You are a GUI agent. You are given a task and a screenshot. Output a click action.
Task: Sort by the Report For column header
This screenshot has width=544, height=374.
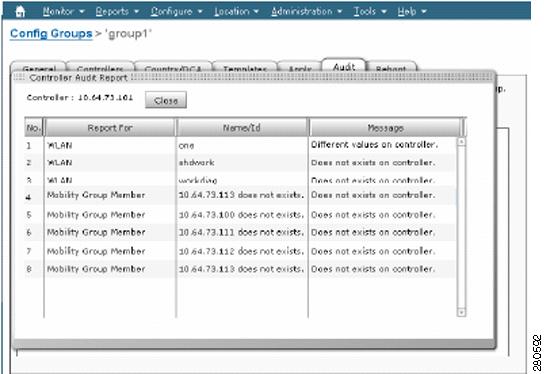coord(110,128)
